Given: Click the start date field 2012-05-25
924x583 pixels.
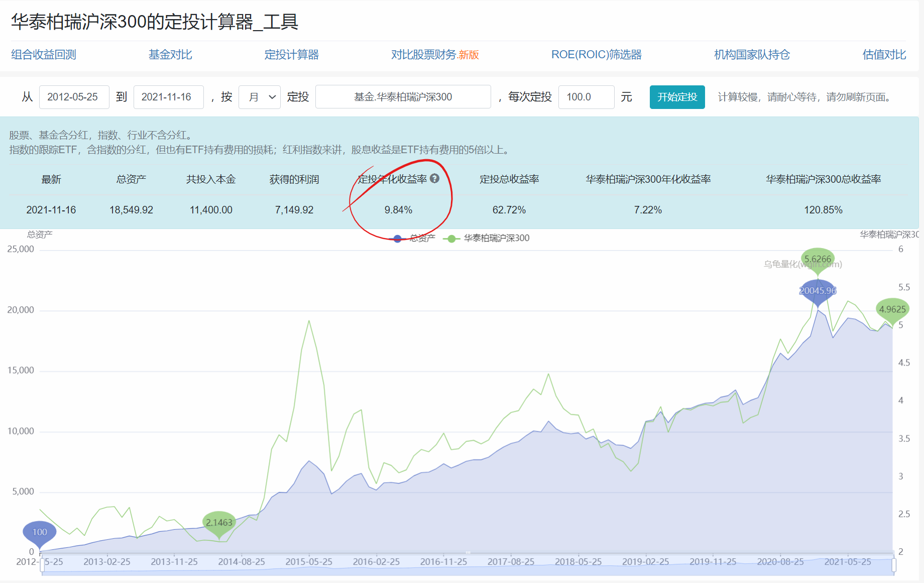Looking at the screenshot, I should (x=74, y=97).
